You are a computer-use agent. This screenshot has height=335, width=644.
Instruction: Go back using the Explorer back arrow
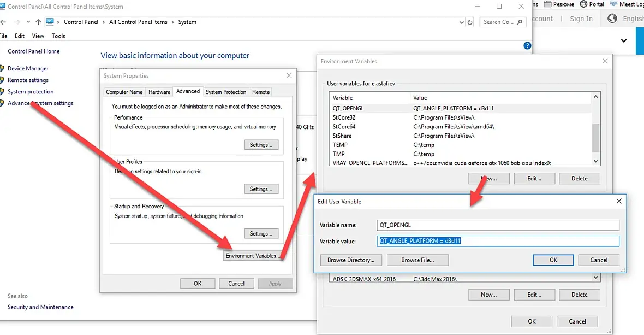tap(3, 22)
